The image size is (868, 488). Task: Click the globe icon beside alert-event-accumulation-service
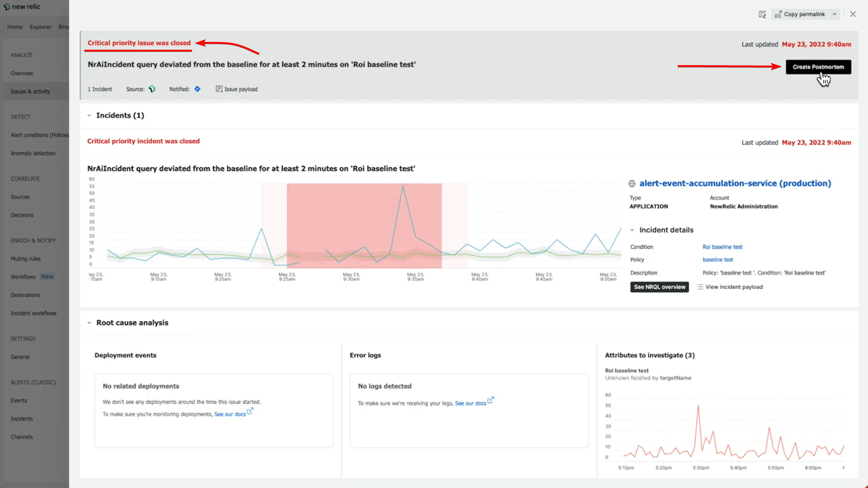click(x=632, y=183)
